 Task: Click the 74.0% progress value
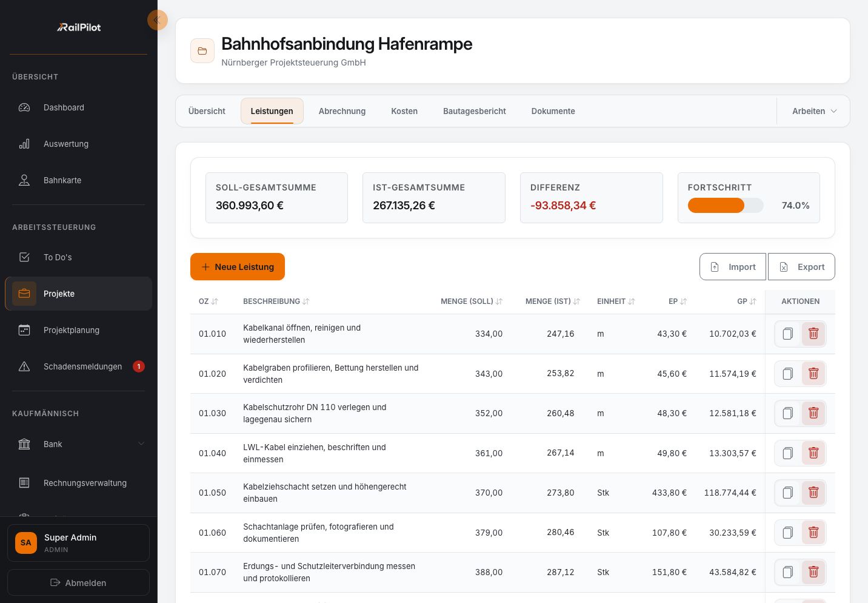(795, 206)
